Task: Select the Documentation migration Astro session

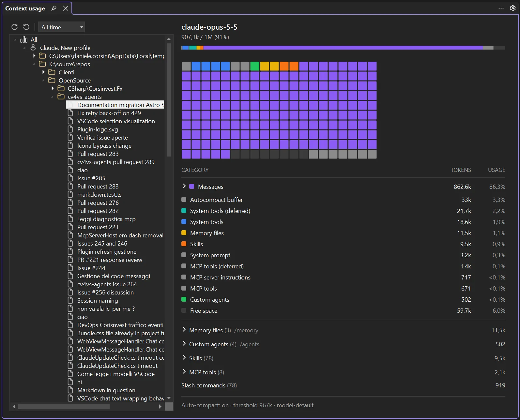Action: (x=115, y=105)
